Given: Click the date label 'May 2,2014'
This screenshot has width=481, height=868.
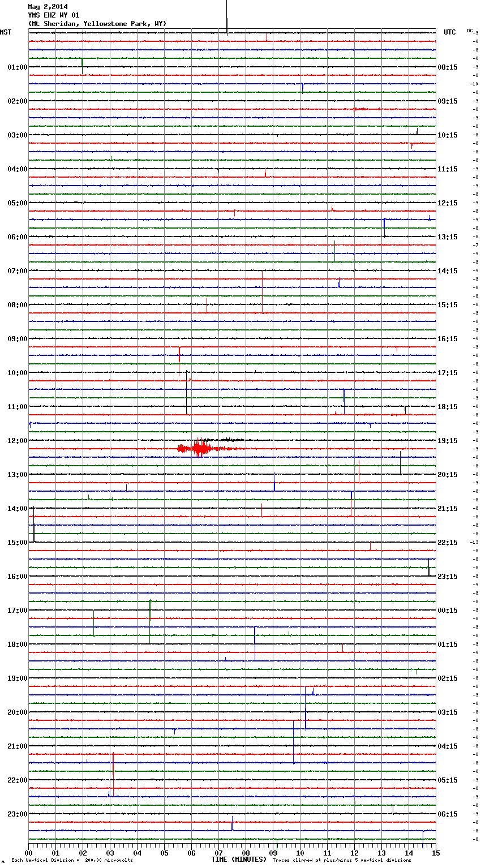Looking at the screenshot, I should [48, 7].
